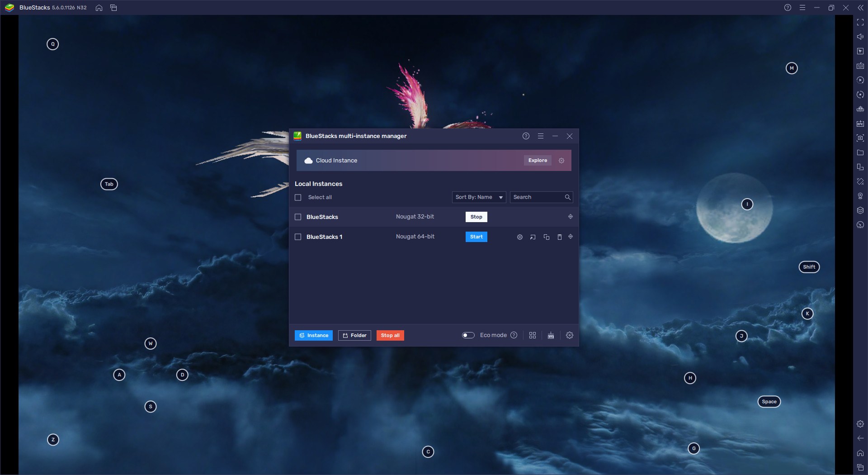Click the Shift key overlay
The image size is (868, 475).
tap(809, 267)
